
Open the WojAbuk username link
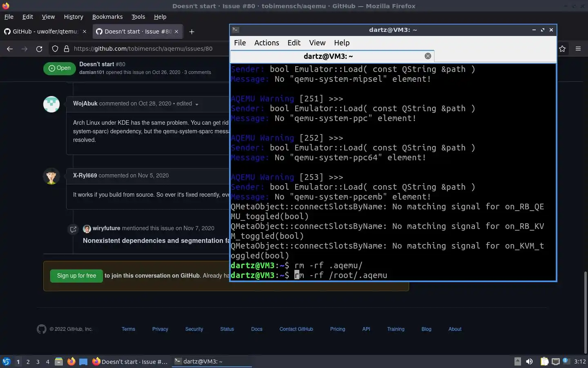coord(85,103)
